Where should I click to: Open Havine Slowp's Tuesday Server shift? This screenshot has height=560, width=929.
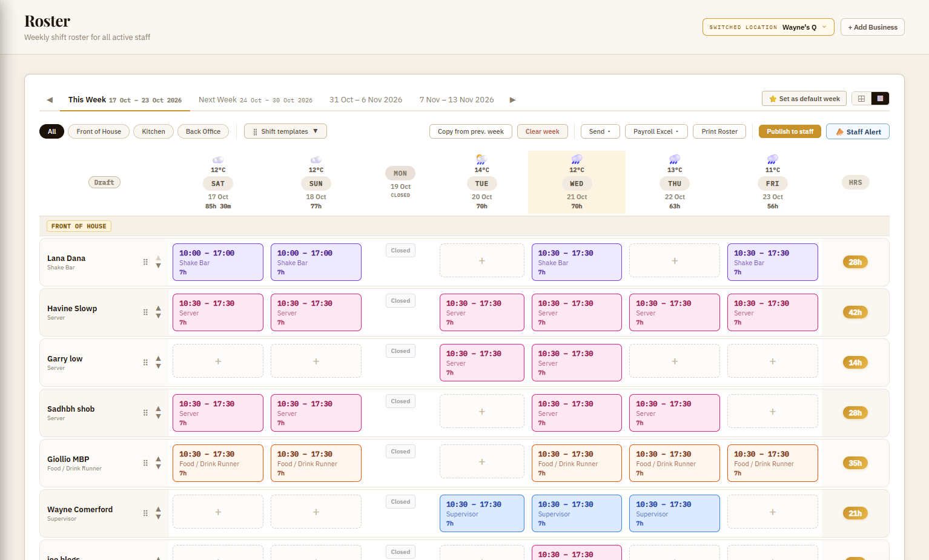pos(482,312)
